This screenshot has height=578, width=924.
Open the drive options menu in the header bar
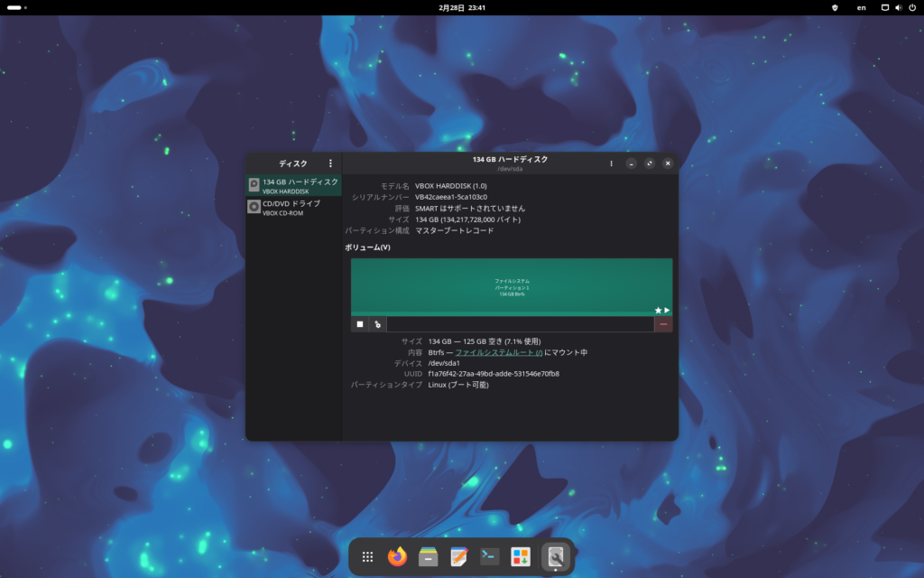click(611, 163)
